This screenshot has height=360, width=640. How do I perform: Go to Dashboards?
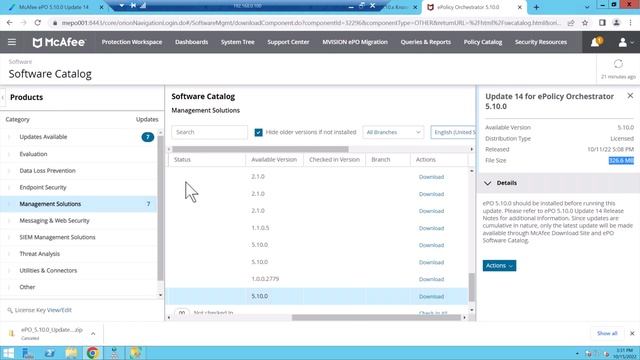tap(191, 42)
